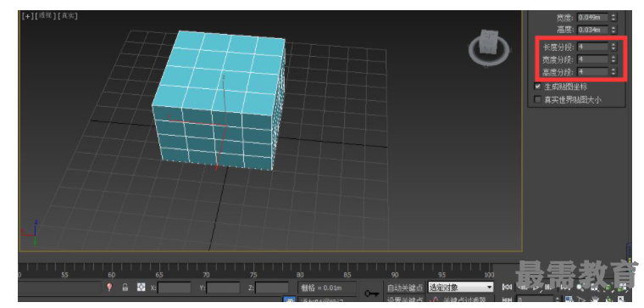Click the 高度分段 spinner arrows
The width and height of the screenshot is (644, 308).
(613, 71)
